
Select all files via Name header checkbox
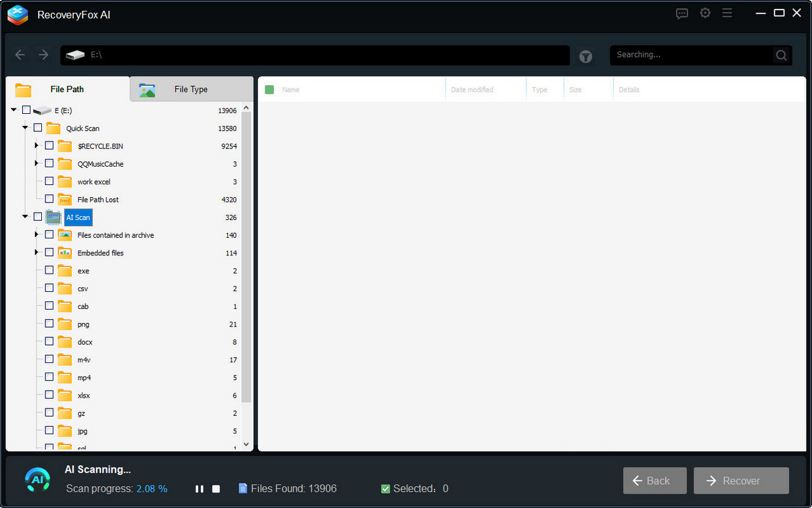(269, 89)
